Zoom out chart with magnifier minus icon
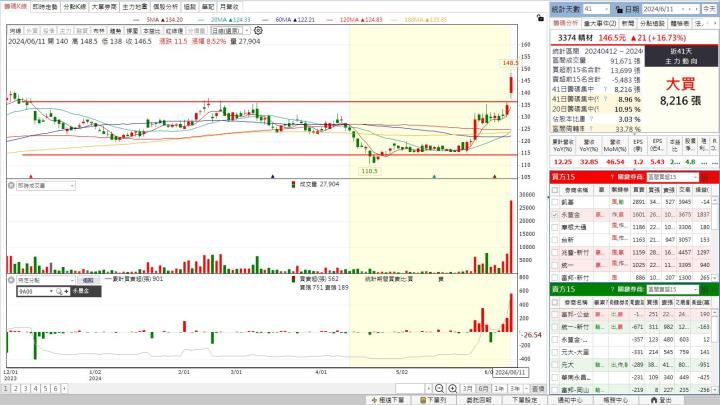The height and width of the screenshot is (405, 720). (439, 388)
